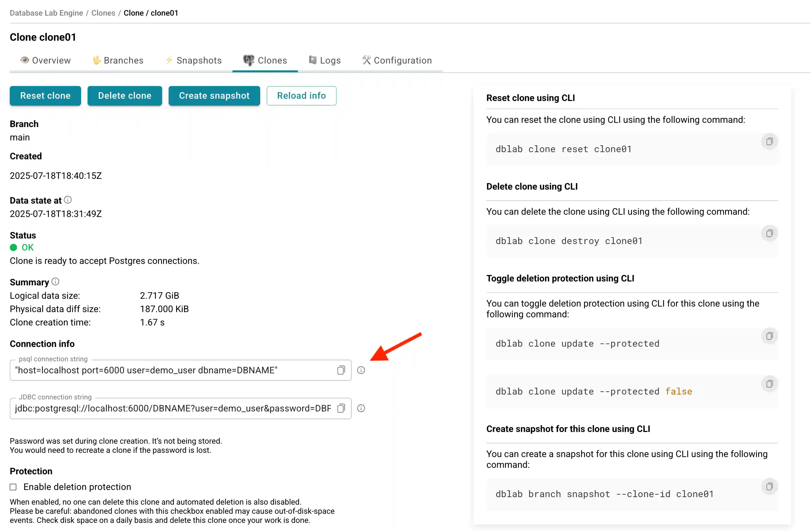Click the wrench icon on Configuration tab
This screenshot has width=812, height=531.
point(366,60)
